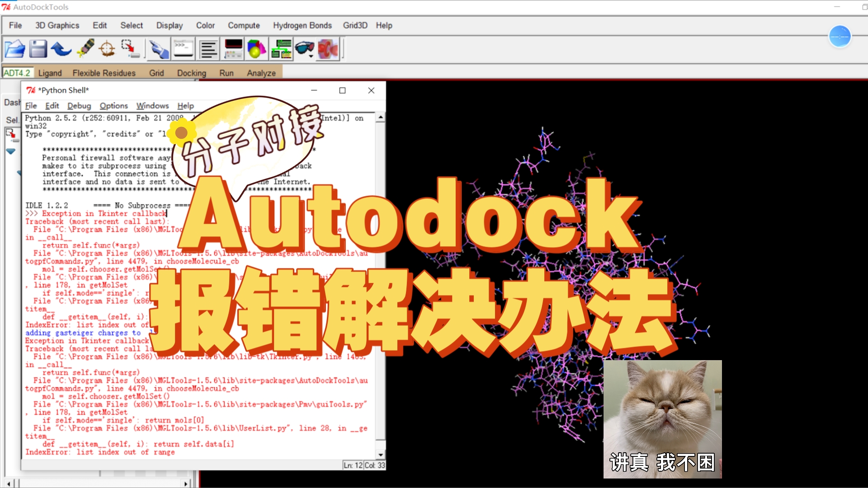Toggle the pointing hand picking tool
The image size is (868, 488).
point(159,49)
